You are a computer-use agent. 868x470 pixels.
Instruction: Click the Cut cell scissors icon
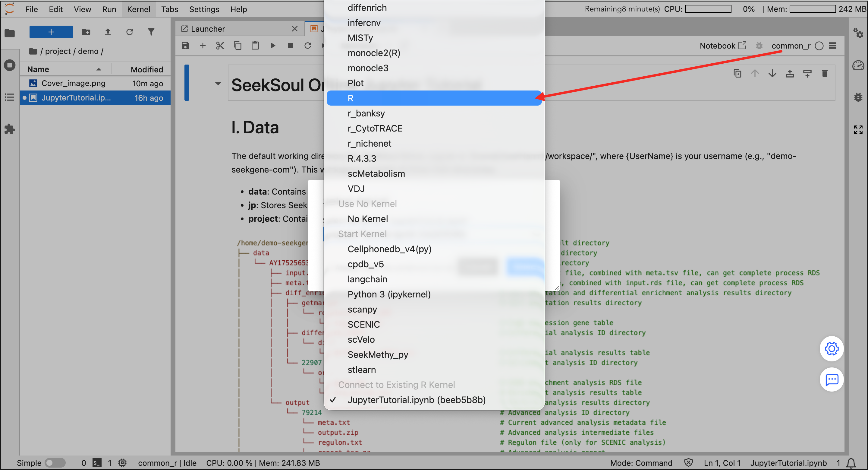[x=220, y=46]
